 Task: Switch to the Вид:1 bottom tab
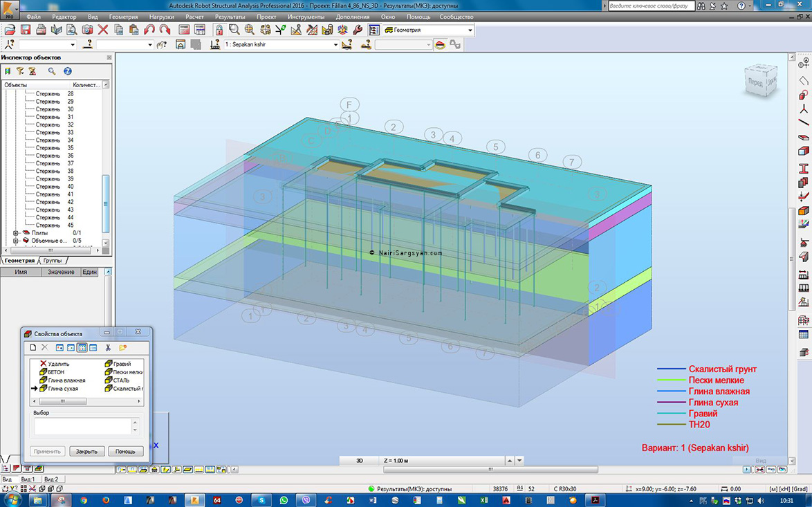(x=28, y=479)
